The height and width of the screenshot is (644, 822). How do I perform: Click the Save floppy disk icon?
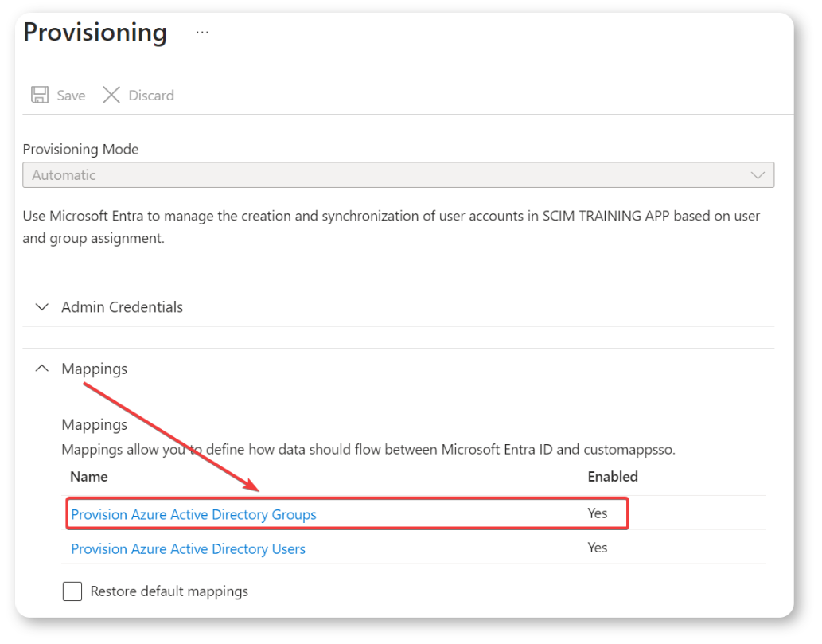[x=39, y=96]
